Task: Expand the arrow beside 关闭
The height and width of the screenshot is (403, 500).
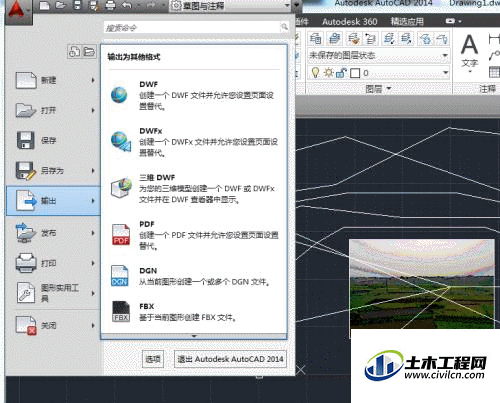Action: pyautogui.click(x=93, y=325)
